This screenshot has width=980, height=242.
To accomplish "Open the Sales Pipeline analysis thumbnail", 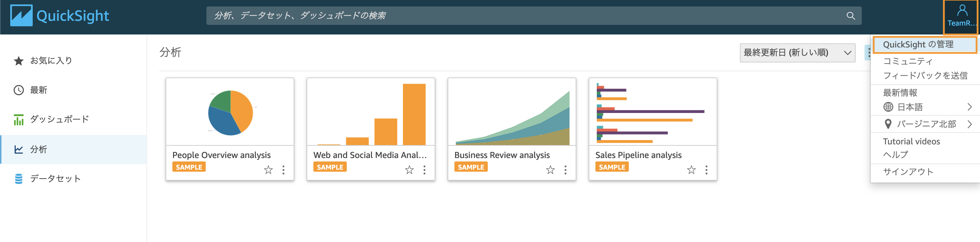I will [652, 112].
